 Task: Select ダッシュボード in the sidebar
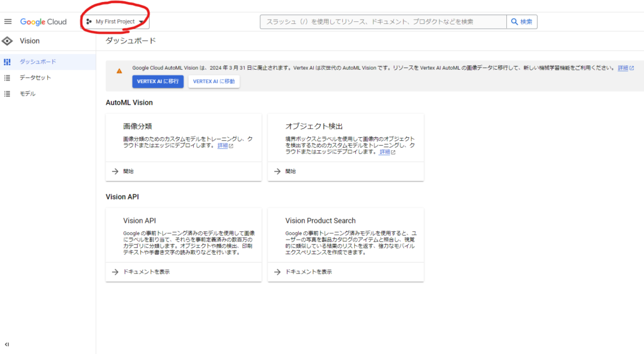pyautogui.click(x=48, y=62)
